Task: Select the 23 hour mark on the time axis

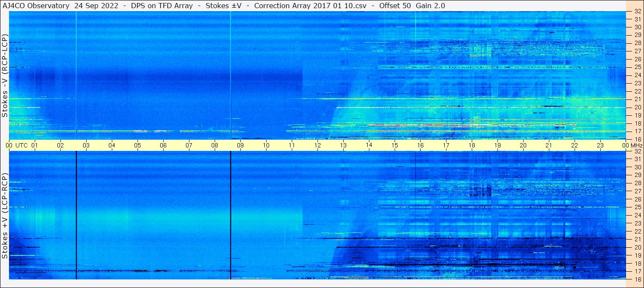Action: point(600,145)
